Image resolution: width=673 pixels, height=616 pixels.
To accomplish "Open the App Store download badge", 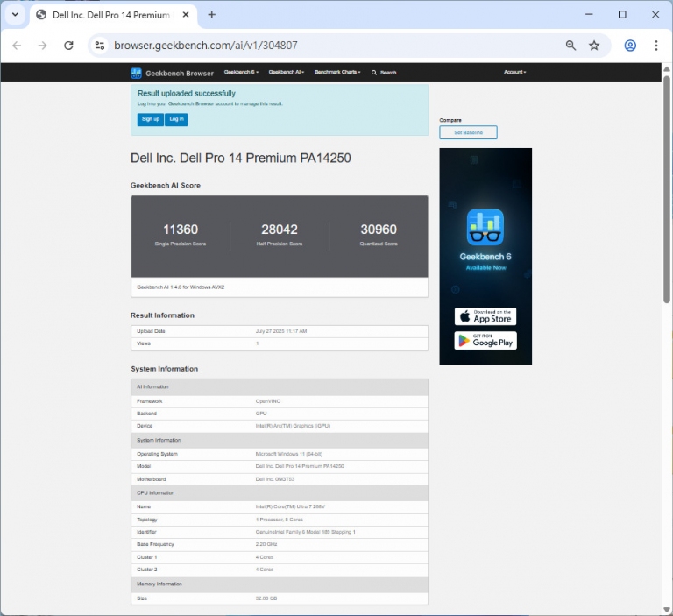I will (x=485, y=316).
